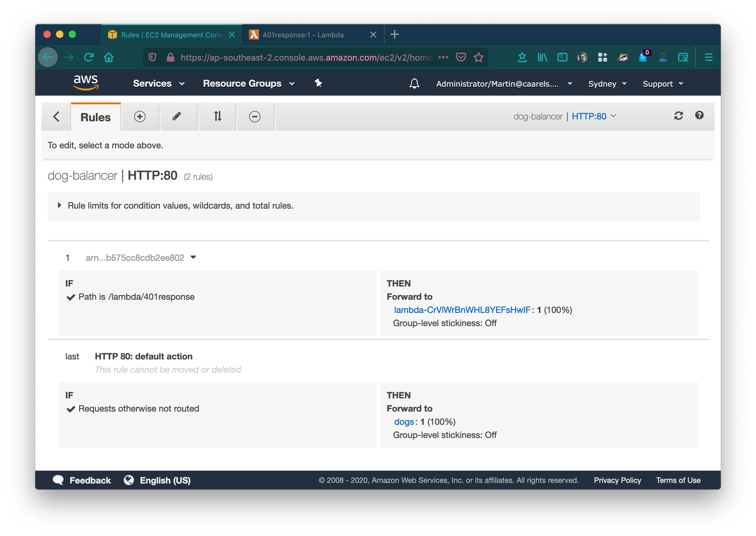Click the pin shortcut icon in AWS navbar
The image size is (756, 536).
318,83
